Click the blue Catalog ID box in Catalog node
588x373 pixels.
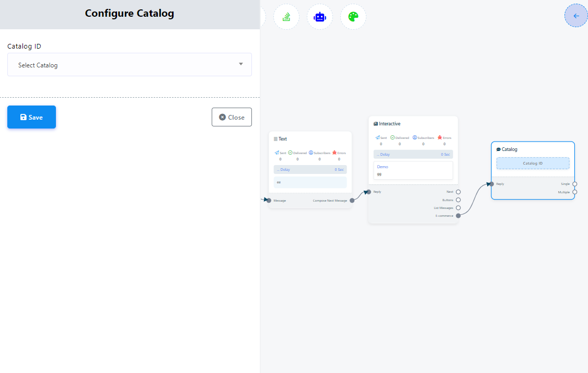click(533, 163)
